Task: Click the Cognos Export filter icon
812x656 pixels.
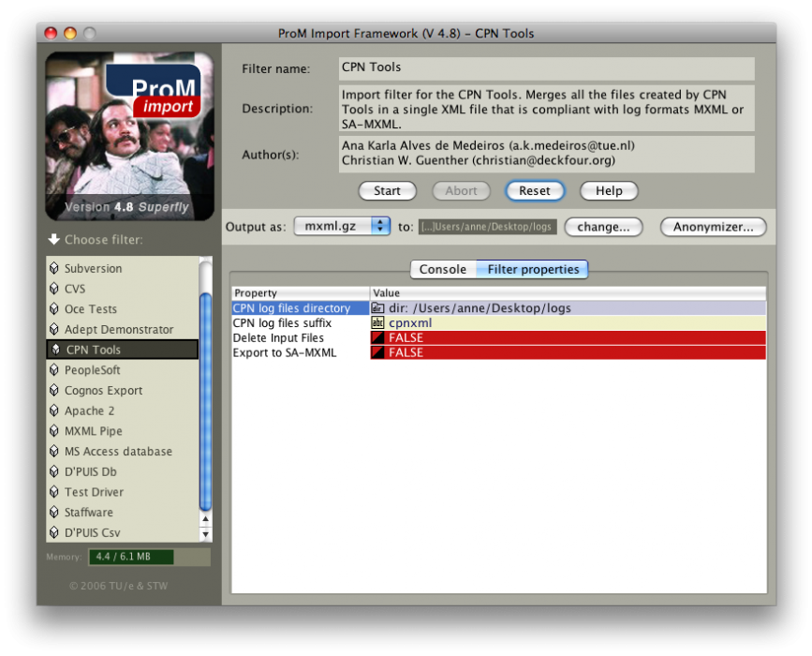Action: (53, 391)
